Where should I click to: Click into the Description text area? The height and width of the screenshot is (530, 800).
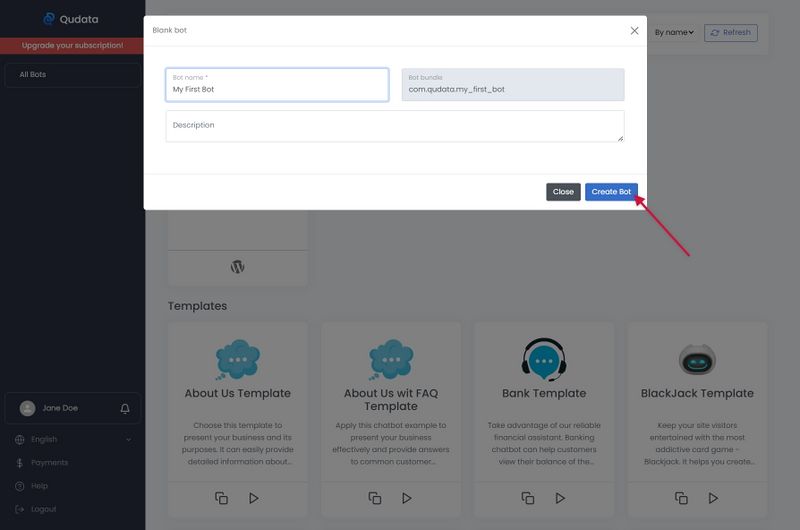click(395, 126)
